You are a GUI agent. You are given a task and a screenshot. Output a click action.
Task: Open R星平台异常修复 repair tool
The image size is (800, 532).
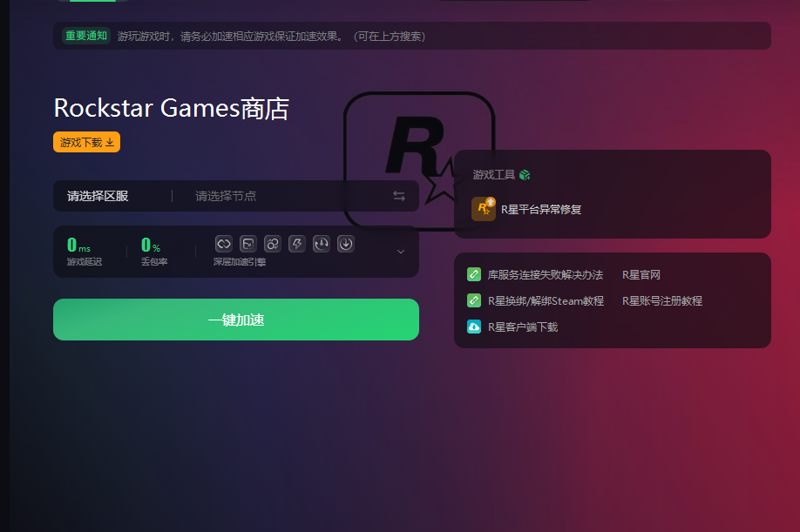click(541, 210)
